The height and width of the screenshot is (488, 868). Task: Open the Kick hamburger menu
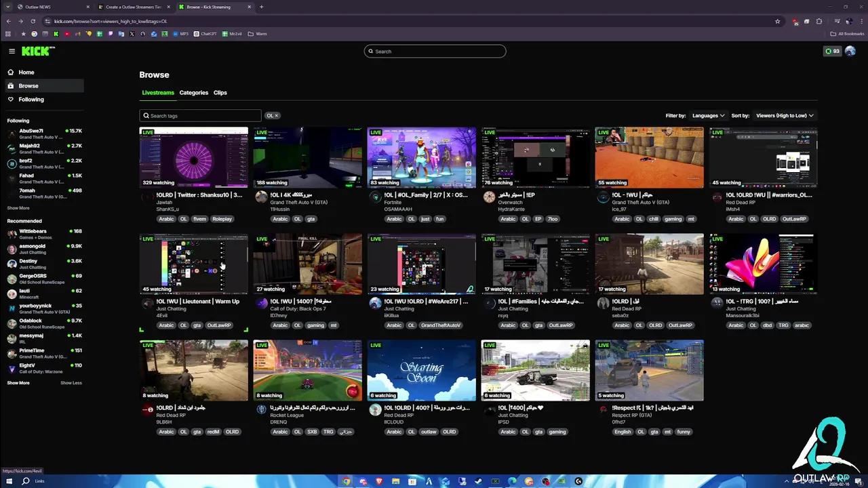12,51
